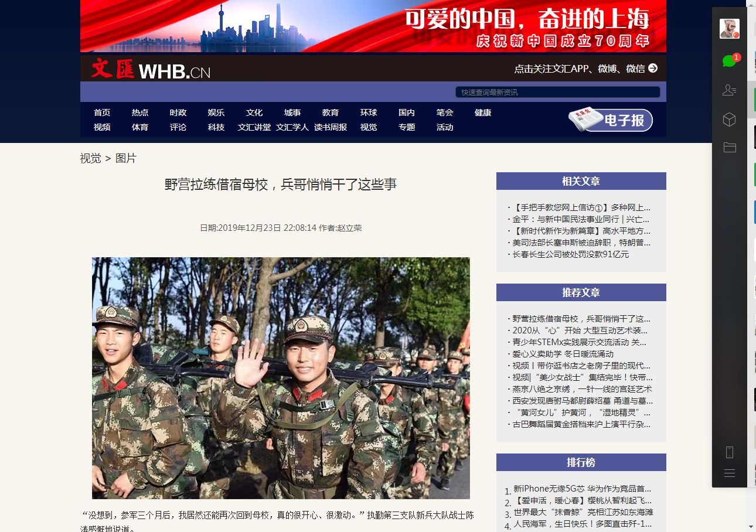Click the user avatar in the sidebar
This screenshot has height=532, width=756.
tap(729, 29)
